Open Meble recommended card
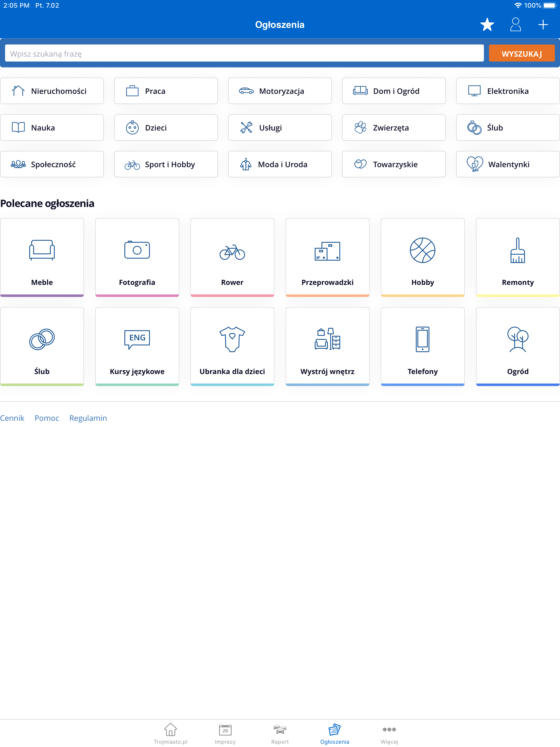 (x=42, y=258)
